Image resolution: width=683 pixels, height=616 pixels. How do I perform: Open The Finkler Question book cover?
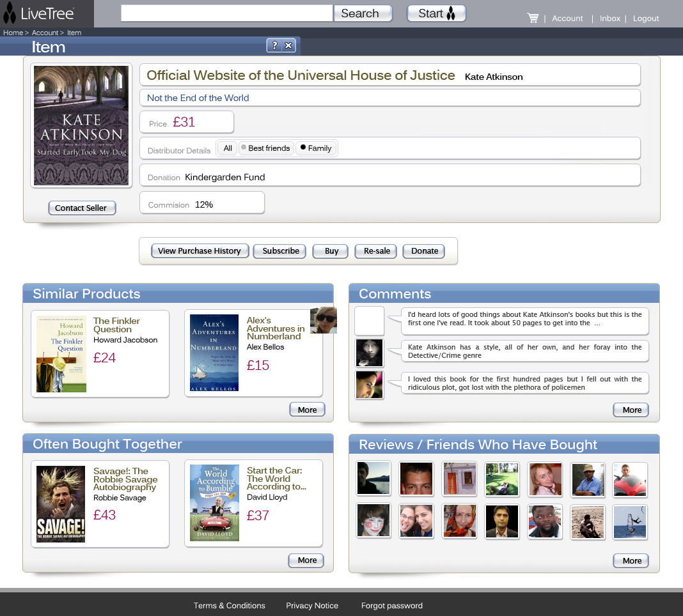pos(61,354)
